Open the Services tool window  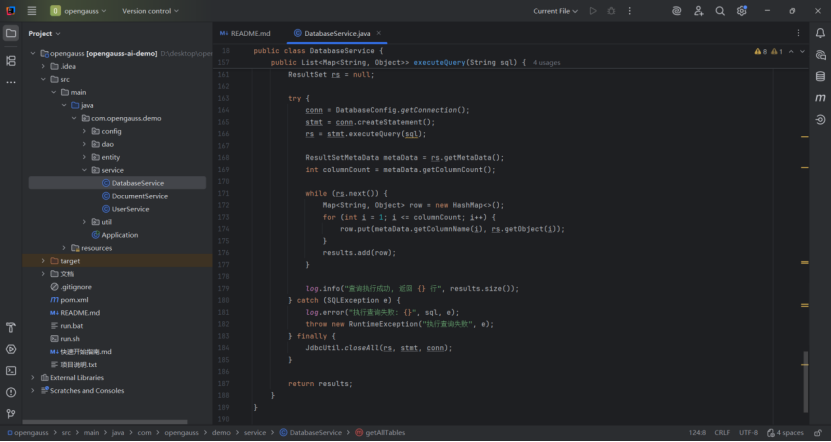tap(11, 349)
